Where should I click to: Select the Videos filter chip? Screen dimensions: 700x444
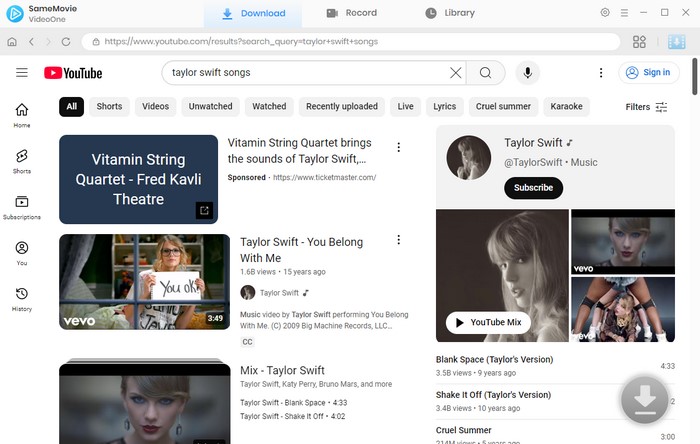pyautogui.click(x=155, y=107)
